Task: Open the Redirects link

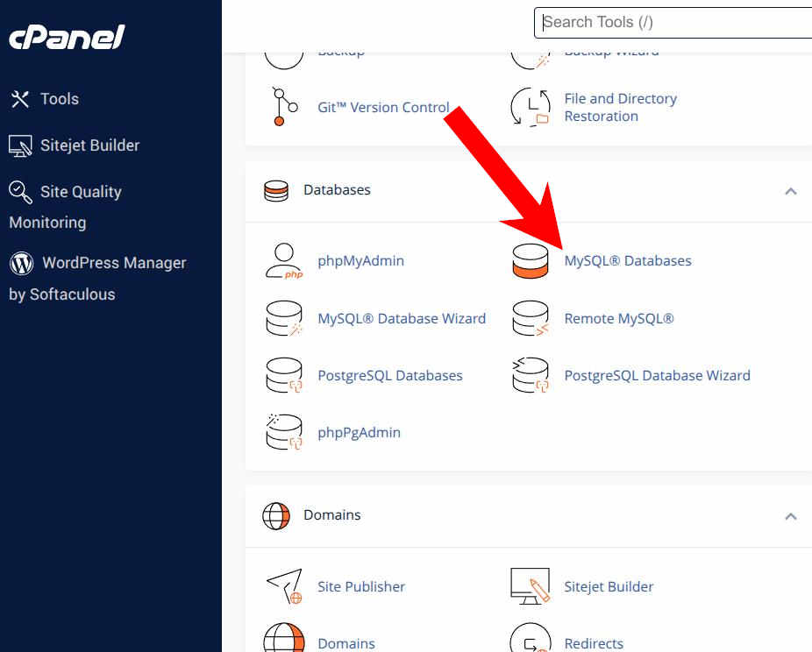Action: [594, 643]
